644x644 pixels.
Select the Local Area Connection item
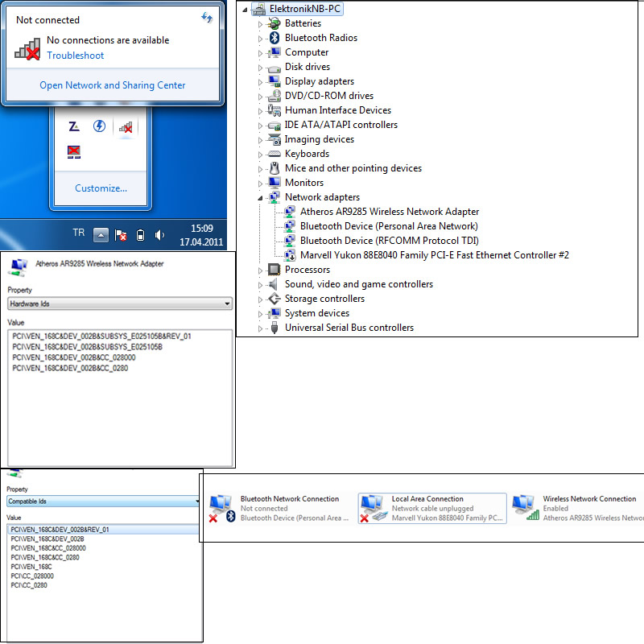(x=432, y=509)
